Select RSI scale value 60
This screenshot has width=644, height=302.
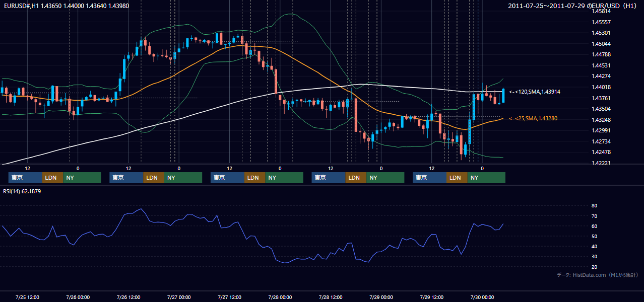(x=594, y=226)
